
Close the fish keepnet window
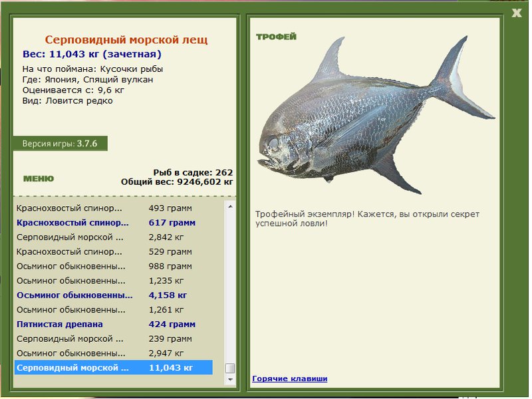tap(517, 13)
